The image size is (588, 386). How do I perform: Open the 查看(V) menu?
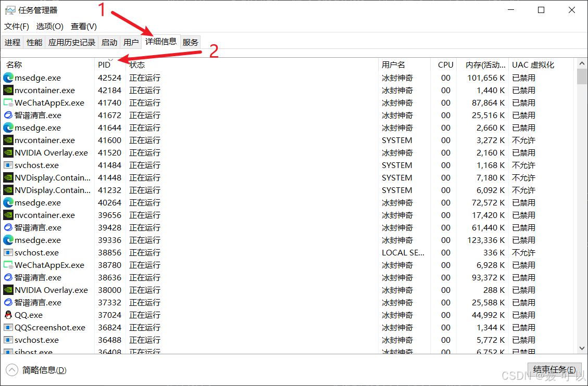tap(84, 26)
